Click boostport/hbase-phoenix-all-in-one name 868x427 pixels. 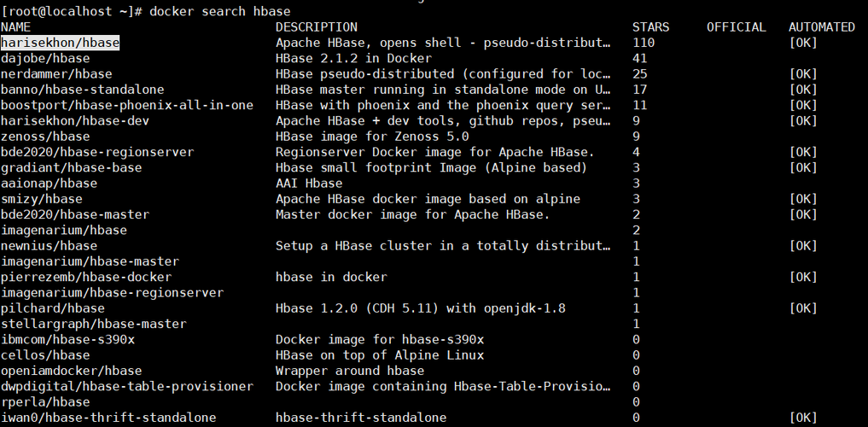point(127,105)
